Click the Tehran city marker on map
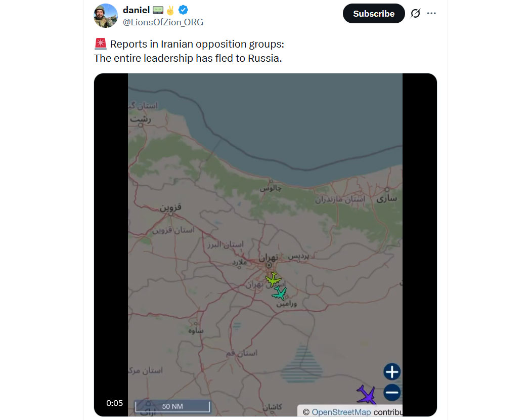Screen dimensions: 531x420 tap(269, 265)
